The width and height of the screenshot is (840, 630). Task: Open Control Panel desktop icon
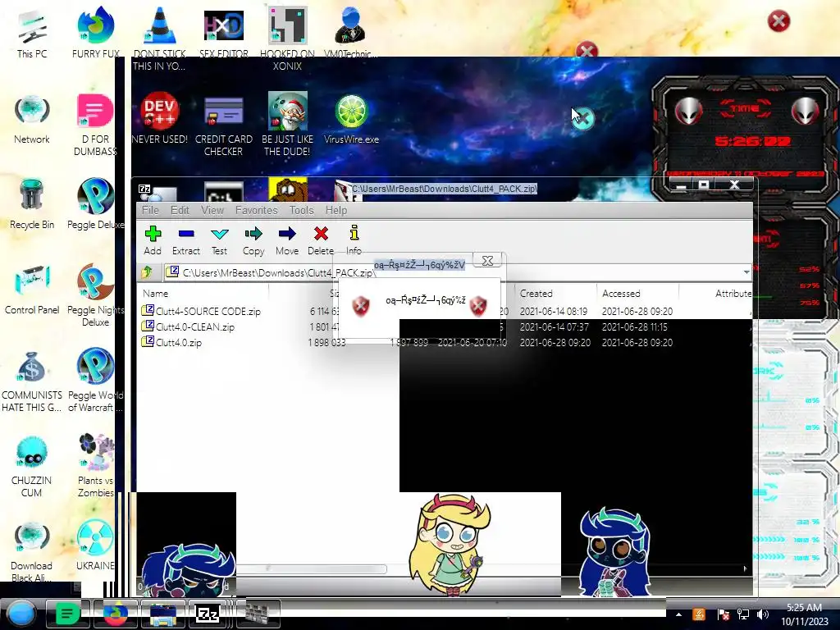click(x=32, y=290)
